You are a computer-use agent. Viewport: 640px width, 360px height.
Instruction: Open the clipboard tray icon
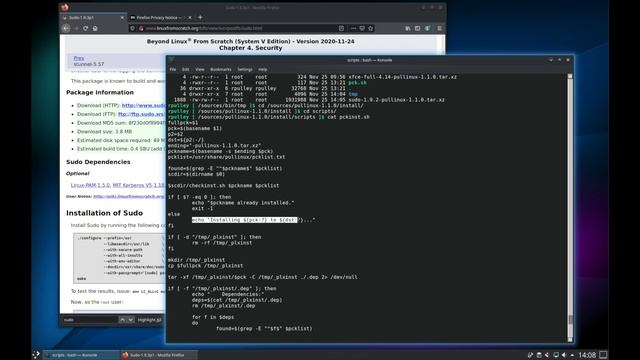pyautogui.click(x=539, y=355)
